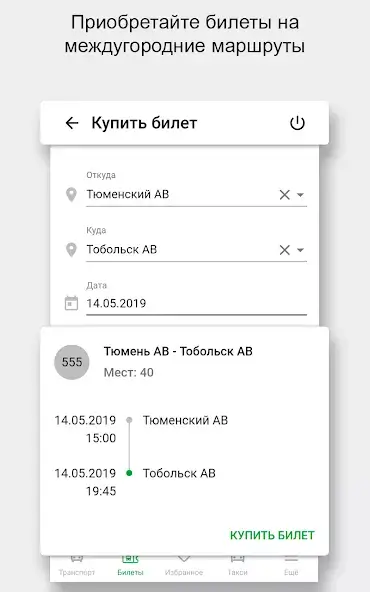Tap the route 555 badge

[72, 362]
